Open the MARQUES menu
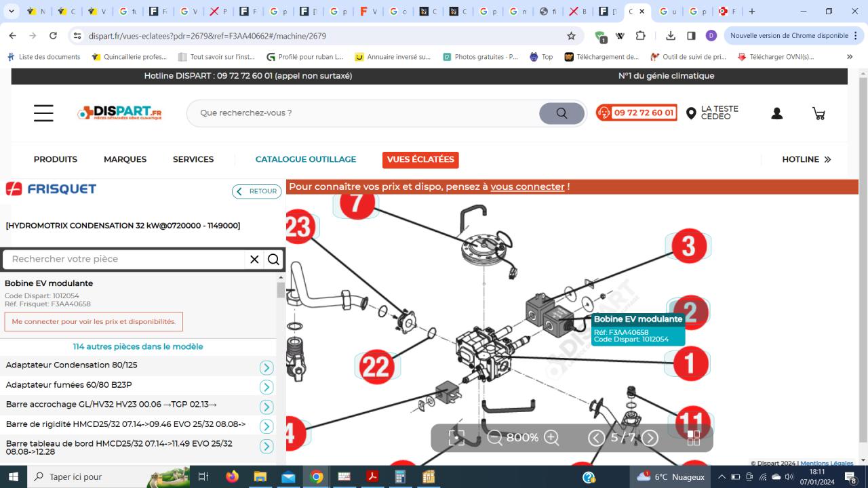The image size is (868, 488). [x=125, y=159]
